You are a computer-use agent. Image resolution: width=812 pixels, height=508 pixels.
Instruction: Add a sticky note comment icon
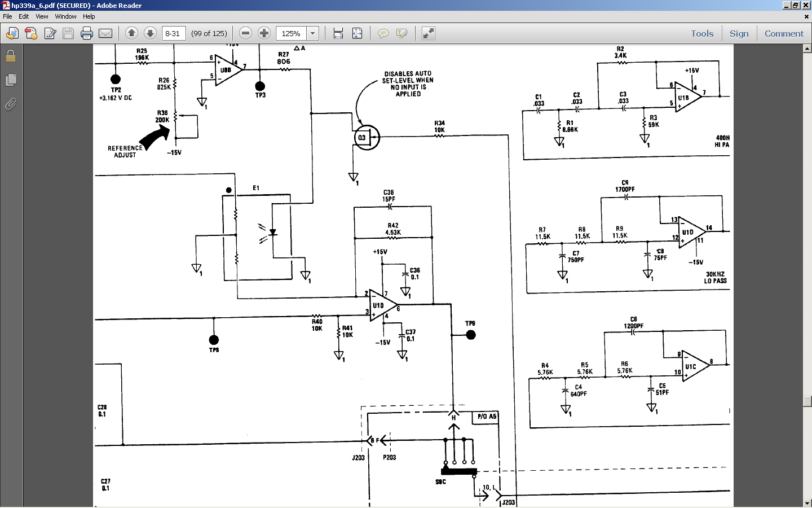click(x=383, y=34)
